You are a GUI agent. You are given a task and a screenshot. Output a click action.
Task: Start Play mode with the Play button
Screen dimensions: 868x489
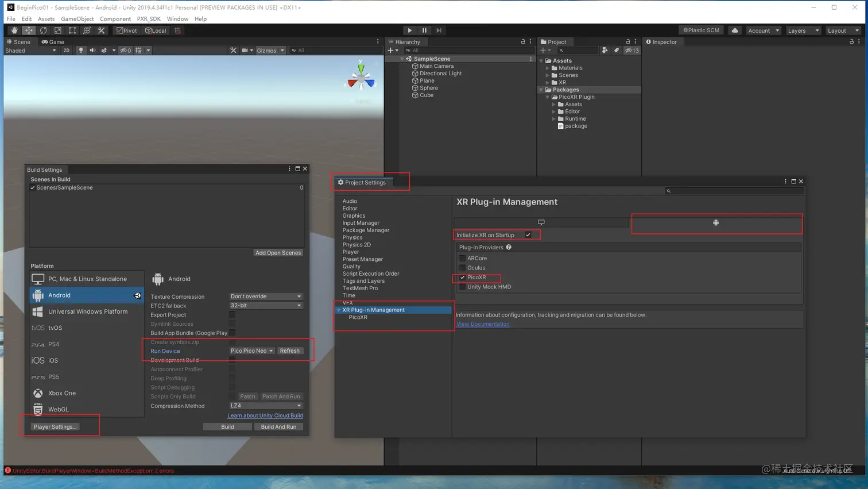coord(409,30)
